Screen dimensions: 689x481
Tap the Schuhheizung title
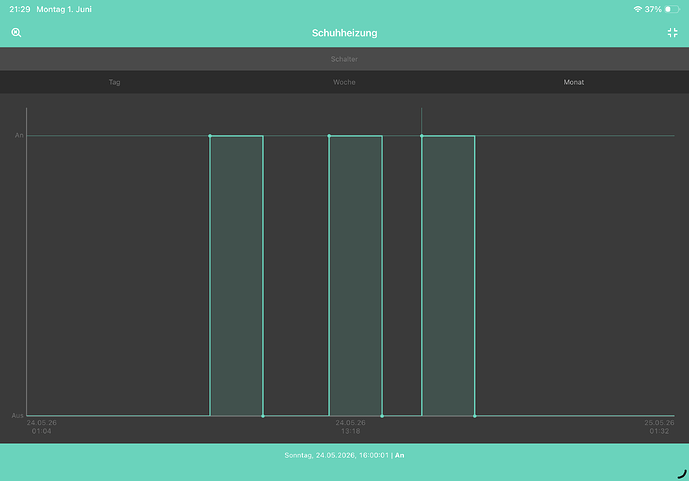point(344,33)
